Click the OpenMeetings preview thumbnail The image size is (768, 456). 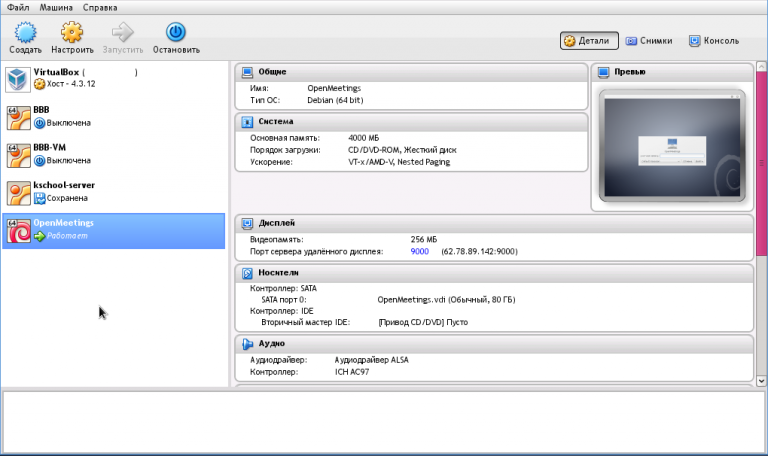point(672,146)
